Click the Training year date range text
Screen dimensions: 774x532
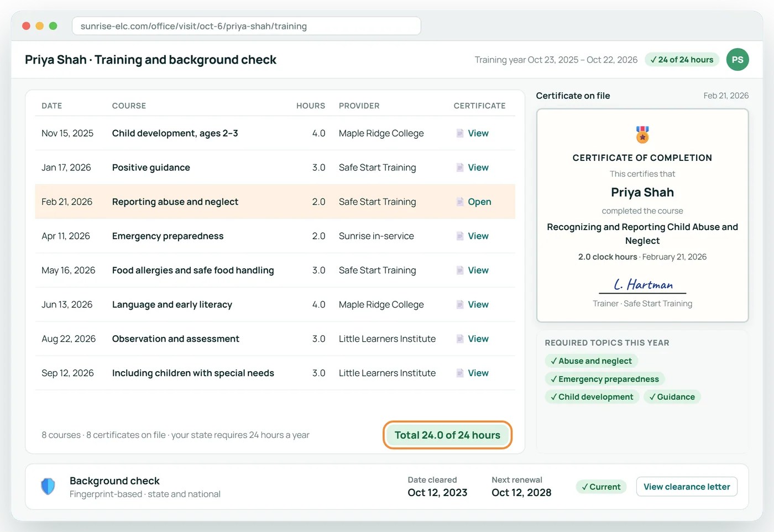[556, 60]
